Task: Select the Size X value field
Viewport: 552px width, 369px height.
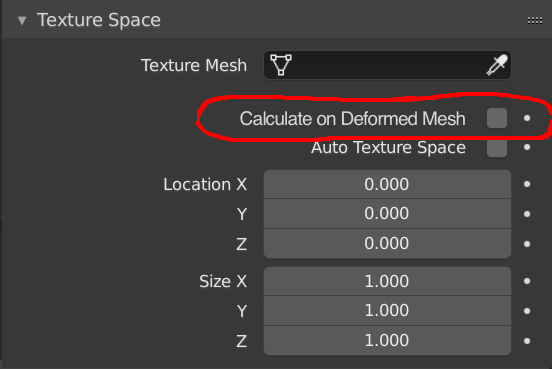Action: point(387,281)
